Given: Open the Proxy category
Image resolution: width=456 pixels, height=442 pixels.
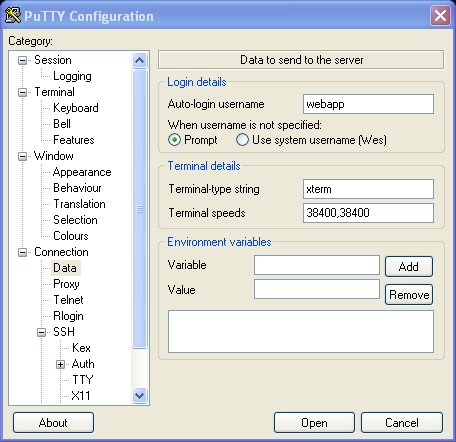Looking at the screenshot, I should click(66, 284).
